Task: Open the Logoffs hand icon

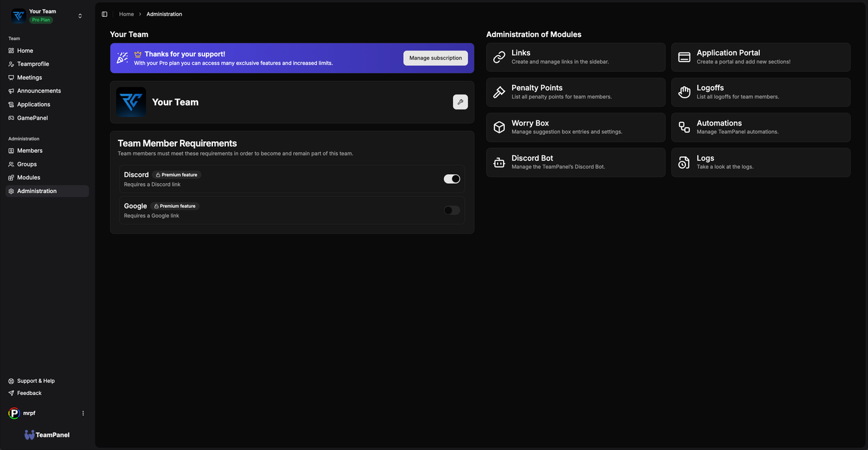Action: click(684, 92)
